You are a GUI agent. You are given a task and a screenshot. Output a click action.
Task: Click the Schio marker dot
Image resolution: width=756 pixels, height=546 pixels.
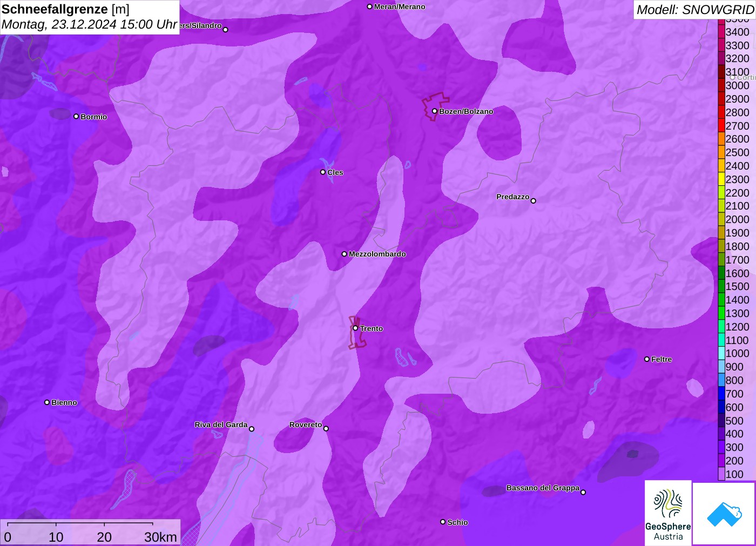click(443, 522)
